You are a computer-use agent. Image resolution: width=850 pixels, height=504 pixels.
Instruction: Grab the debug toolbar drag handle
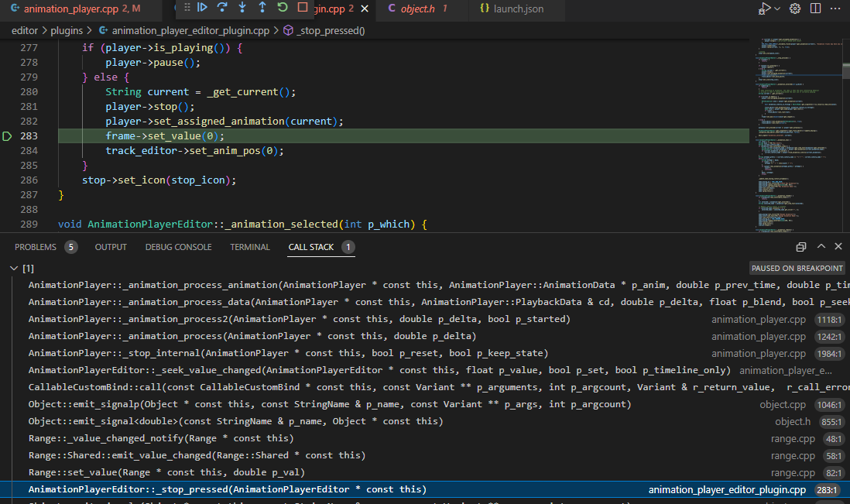point(187,8)
